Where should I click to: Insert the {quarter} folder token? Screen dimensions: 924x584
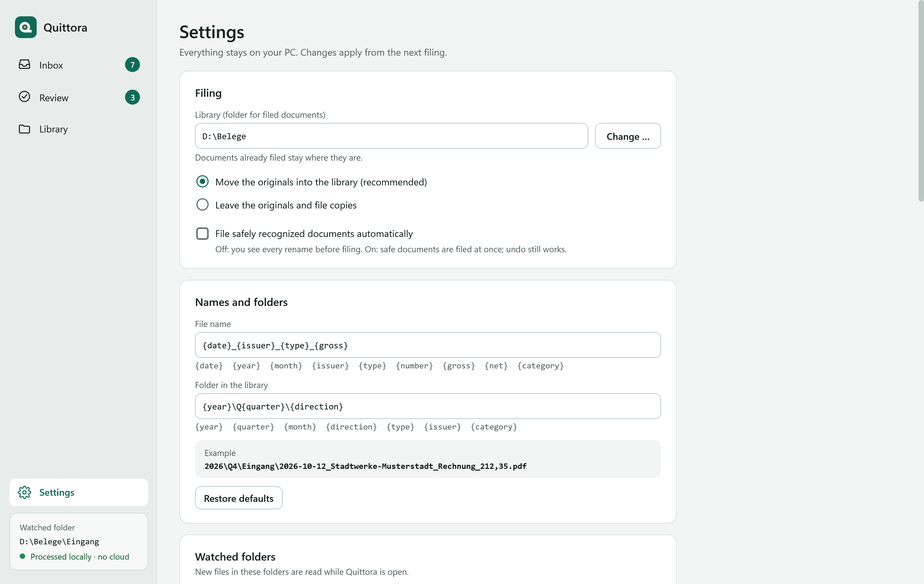[x=253, y=427]
